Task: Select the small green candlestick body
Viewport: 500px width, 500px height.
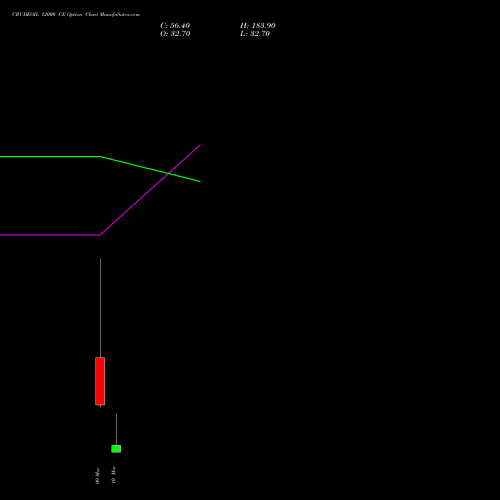Action: tap(116, 449)
